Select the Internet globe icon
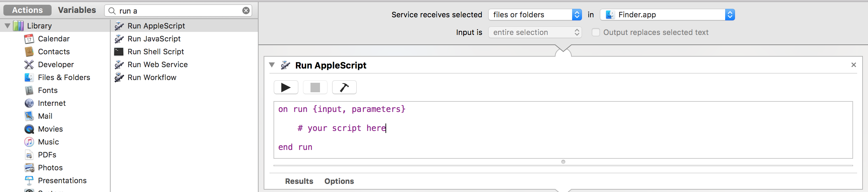Screen dimensions: 868x192 tap(29, 103)
